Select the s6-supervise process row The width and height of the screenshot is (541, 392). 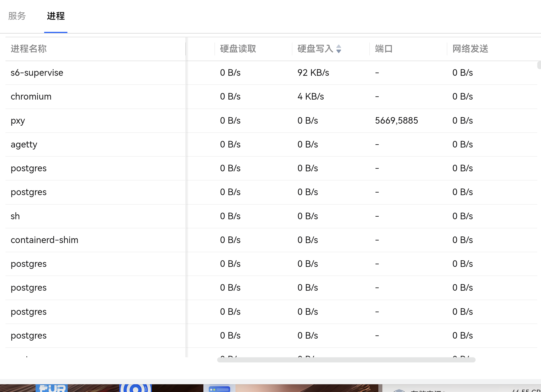point(95,73)
